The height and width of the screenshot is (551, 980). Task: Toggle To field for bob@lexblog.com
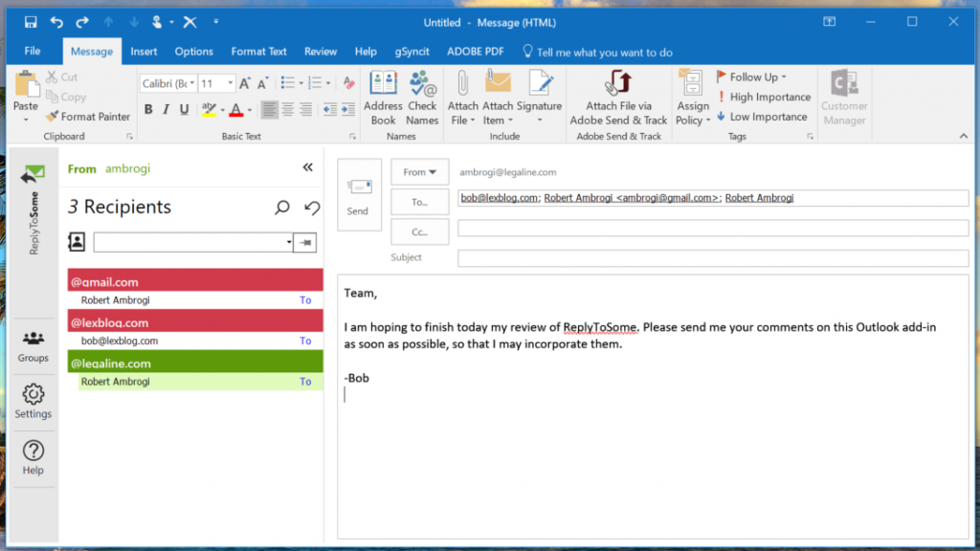click(x=305, y=342)
